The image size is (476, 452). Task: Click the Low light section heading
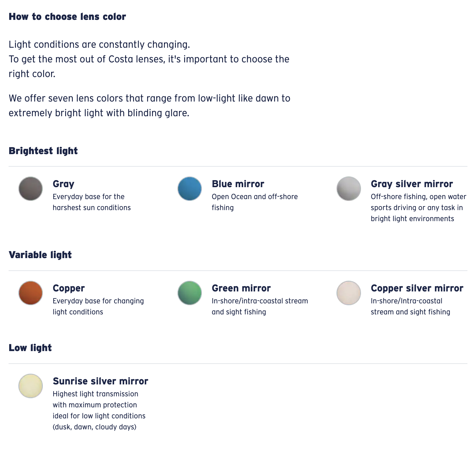click(30, 348)
